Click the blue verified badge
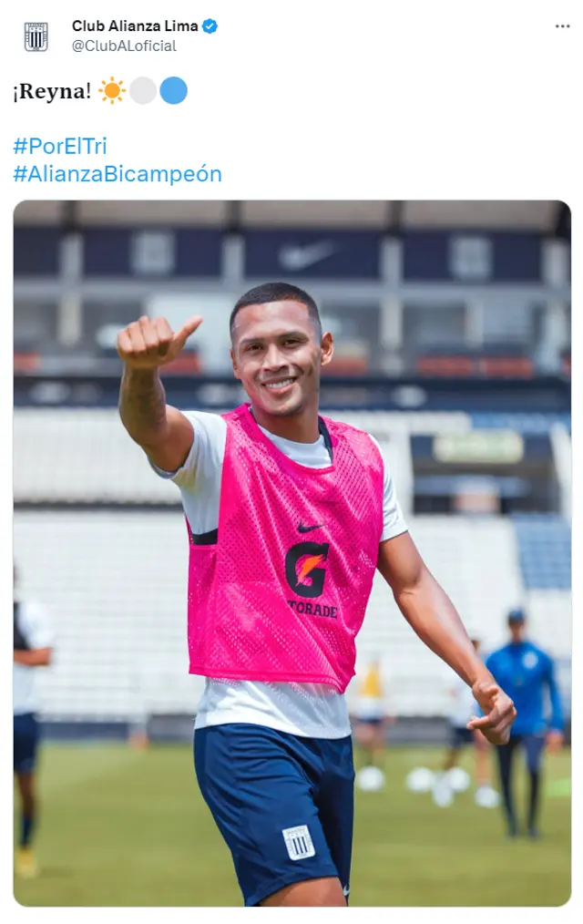The height and width of the screenshot is (924, 583). [210, 26]
